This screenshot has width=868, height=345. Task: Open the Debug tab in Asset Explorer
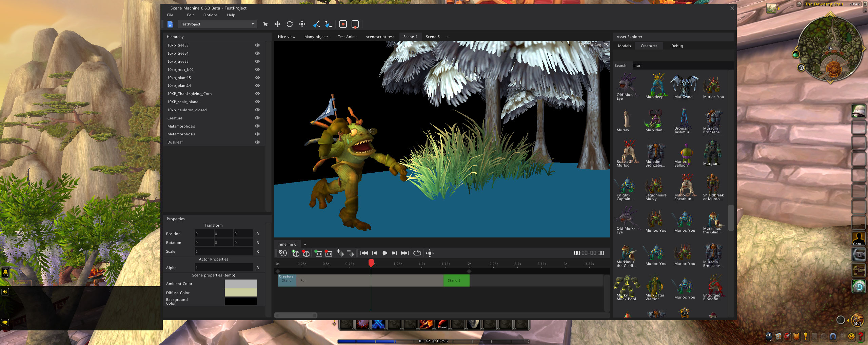677,46
